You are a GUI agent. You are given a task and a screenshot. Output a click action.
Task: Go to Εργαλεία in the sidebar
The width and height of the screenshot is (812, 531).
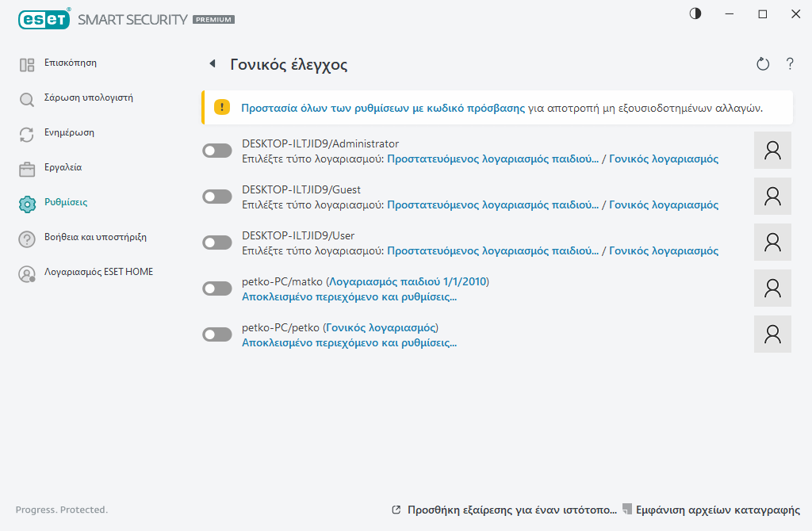[x=63, y=167]
